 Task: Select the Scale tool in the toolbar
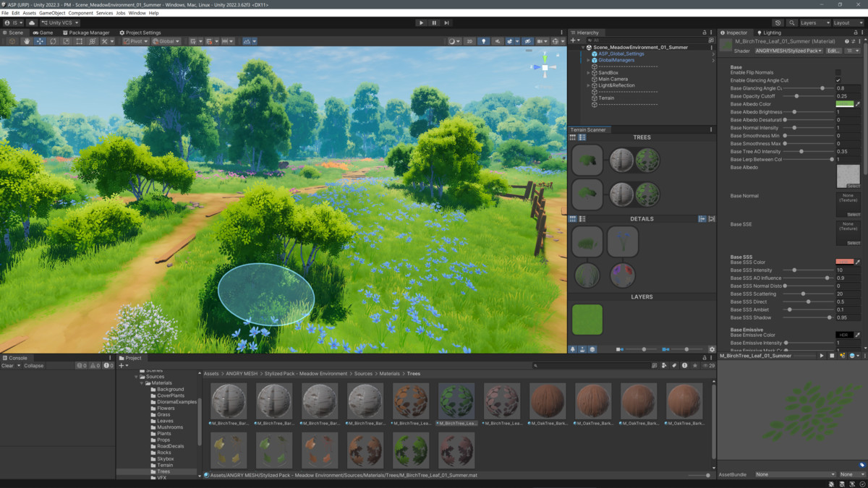click(66, 40)
